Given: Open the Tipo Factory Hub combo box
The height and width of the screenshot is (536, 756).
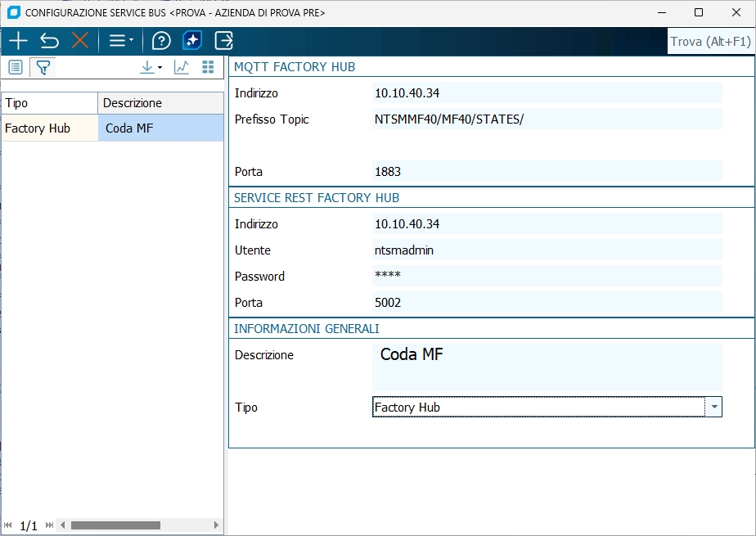Looking at the screenshot, I should [x=547, y=408].
